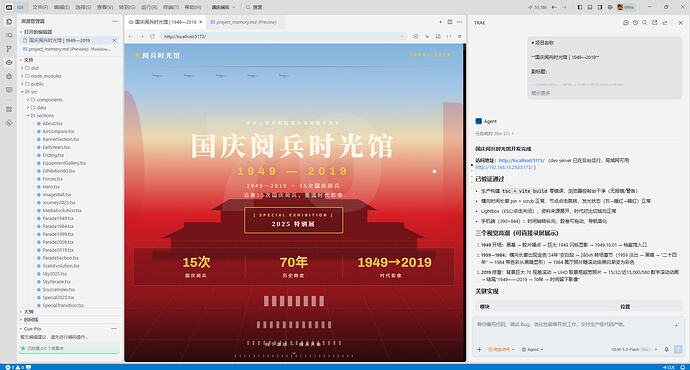
Task: Open EquipmentGallery.tsx in the file tree
Action: click(x=64, y=163)
